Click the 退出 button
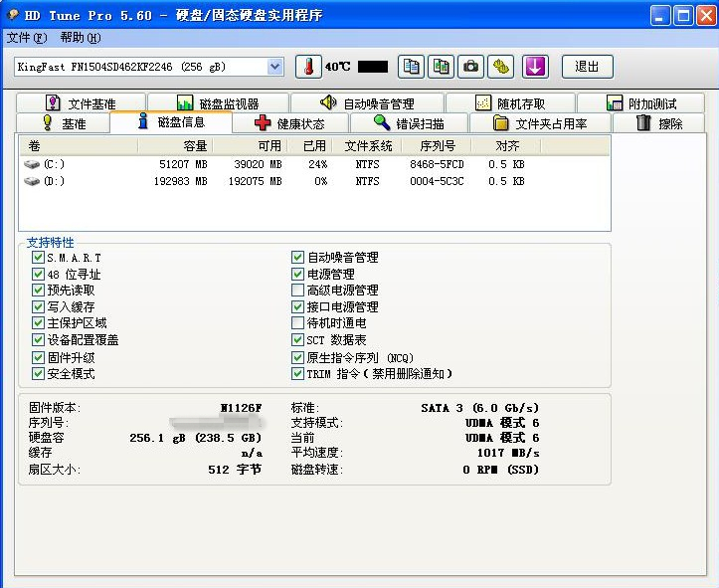This screenshot has height=588, width=719. [x=588, y=67]
